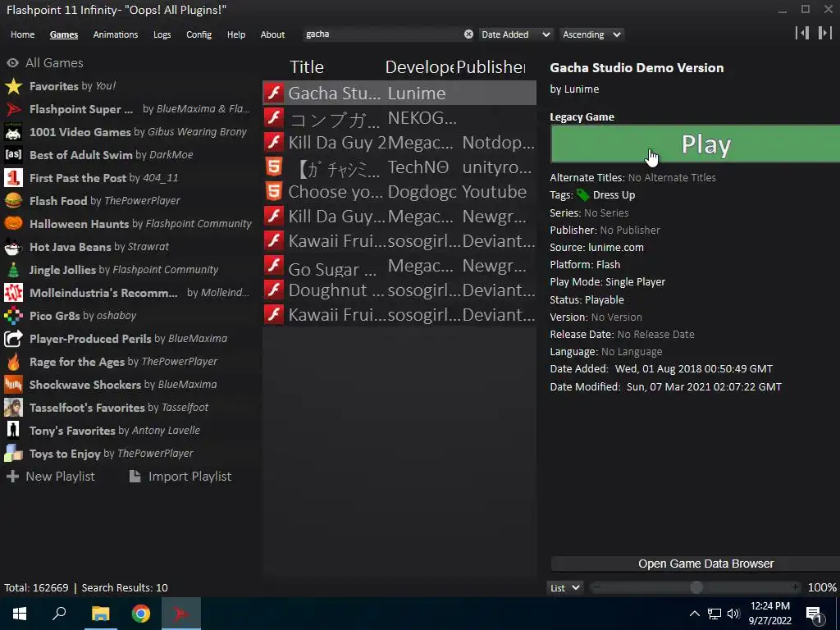
Task: Click the Best of Adult Swim [as] icon
Action: pos(13,155)
